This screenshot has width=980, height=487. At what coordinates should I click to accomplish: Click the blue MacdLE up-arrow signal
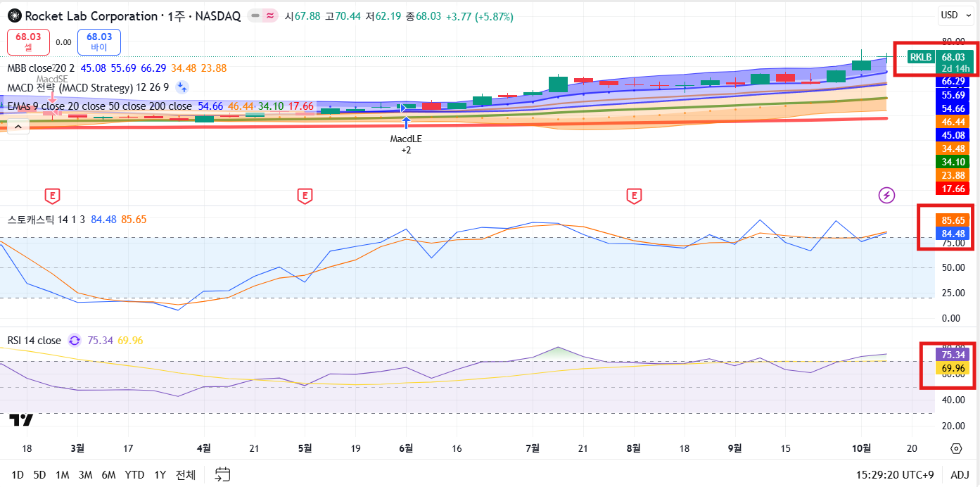[x=405, y=122]
